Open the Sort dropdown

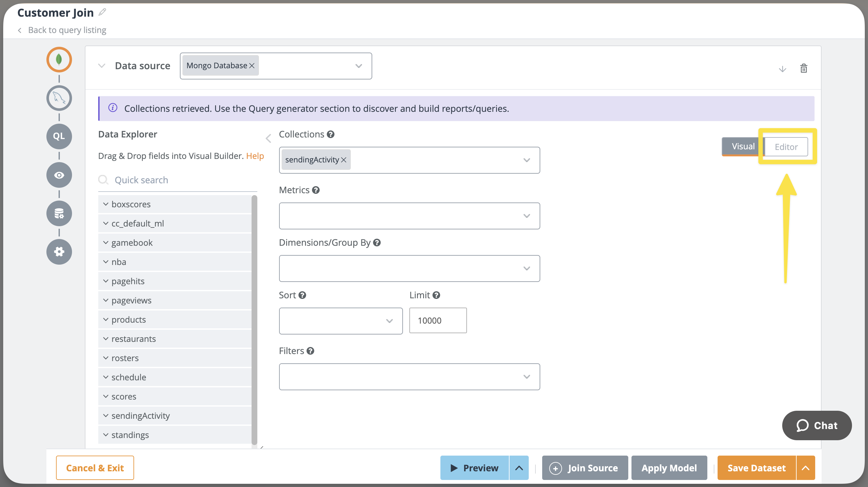pyautogui.click(x=340, y=321)
